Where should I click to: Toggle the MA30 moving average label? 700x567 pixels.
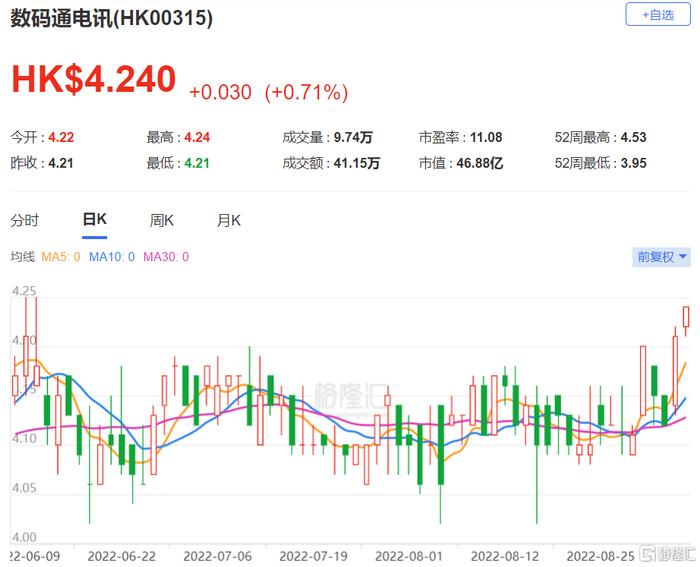click(166, 257)
